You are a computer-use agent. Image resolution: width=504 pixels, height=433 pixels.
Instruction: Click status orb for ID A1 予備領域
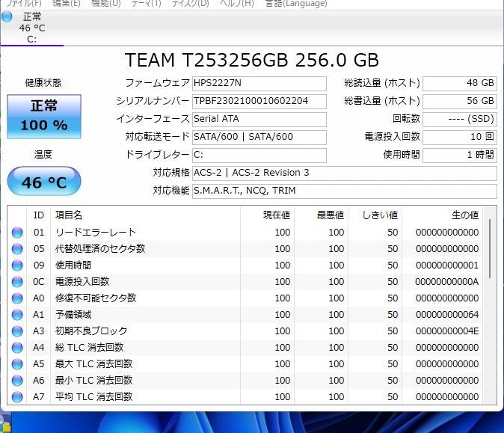click(x=17, y=315)
